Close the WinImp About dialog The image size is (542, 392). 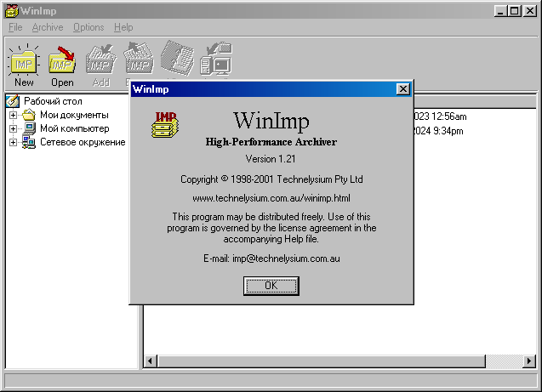[403, 89]
